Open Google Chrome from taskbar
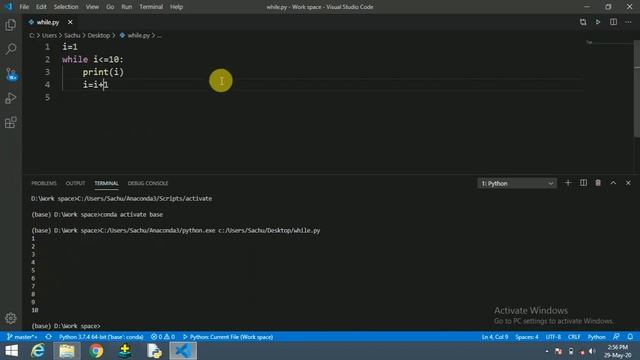Viewport: 640px width, 360px height. 96,351
